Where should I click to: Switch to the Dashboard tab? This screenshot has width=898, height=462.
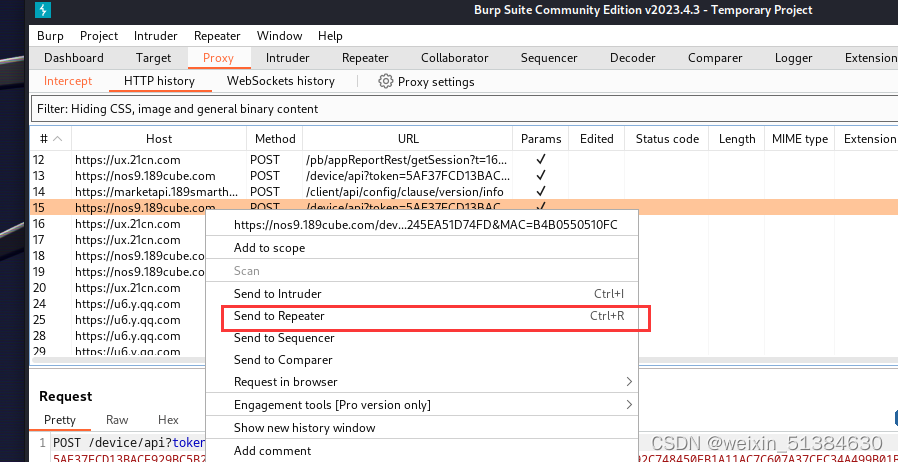coord(74,58)
